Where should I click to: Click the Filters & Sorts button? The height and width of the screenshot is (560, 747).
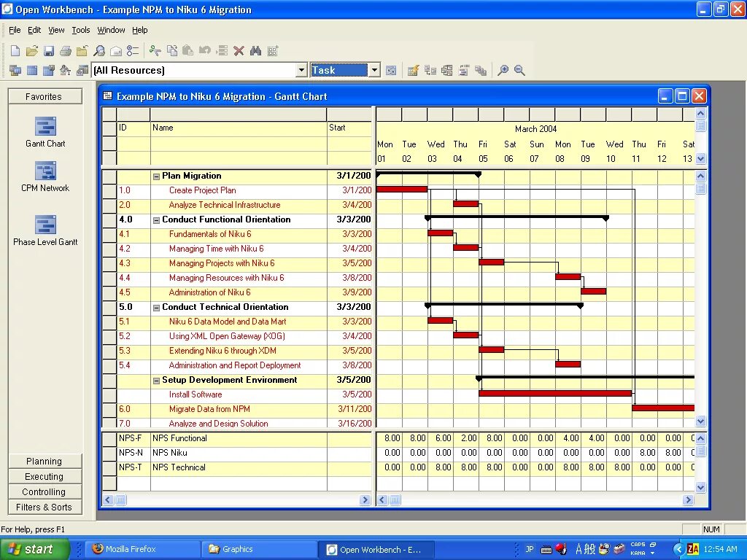(44, 507)
